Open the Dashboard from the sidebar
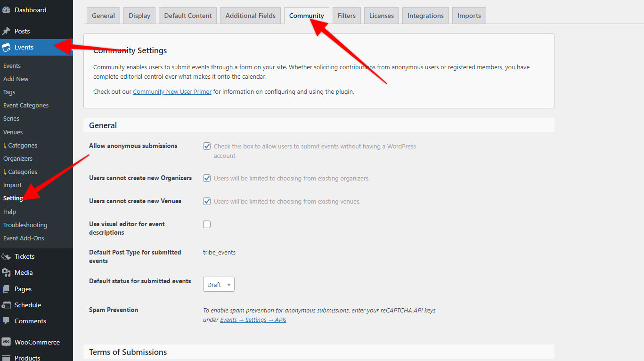The width and height of the screenshot is (644, 361). tap(30, 9)
